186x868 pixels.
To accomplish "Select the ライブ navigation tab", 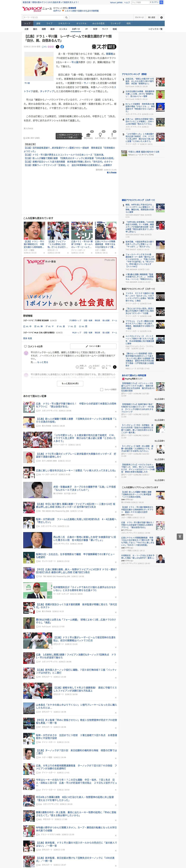I will (49, 24).
